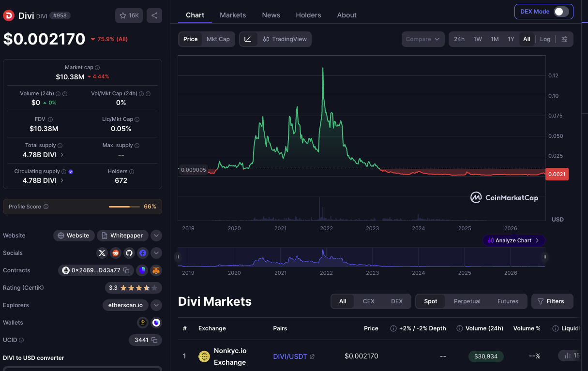The image size is (588, 371).
Task: Toggle the DEX Mode switch
Action: point(561,12)
